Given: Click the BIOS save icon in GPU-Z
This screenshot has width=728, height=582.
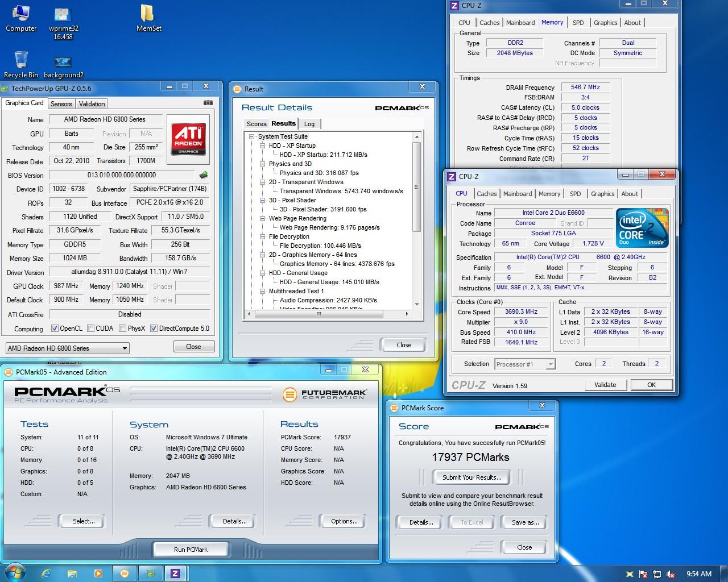Looking at the screenshot, I should click(x=204, y=175).
